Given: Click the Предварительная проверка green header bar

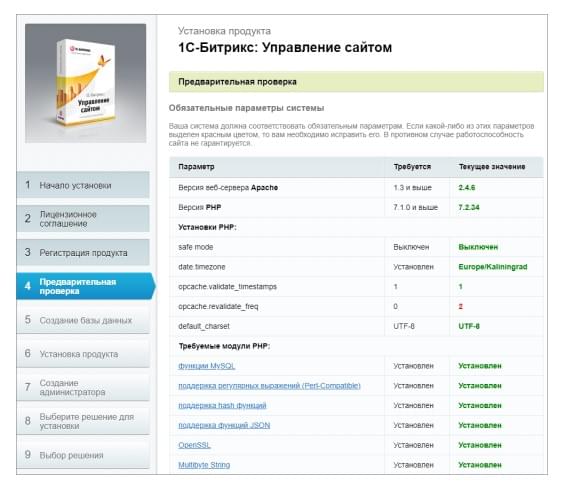Looking at the screenshot, I should coord(356,82).
